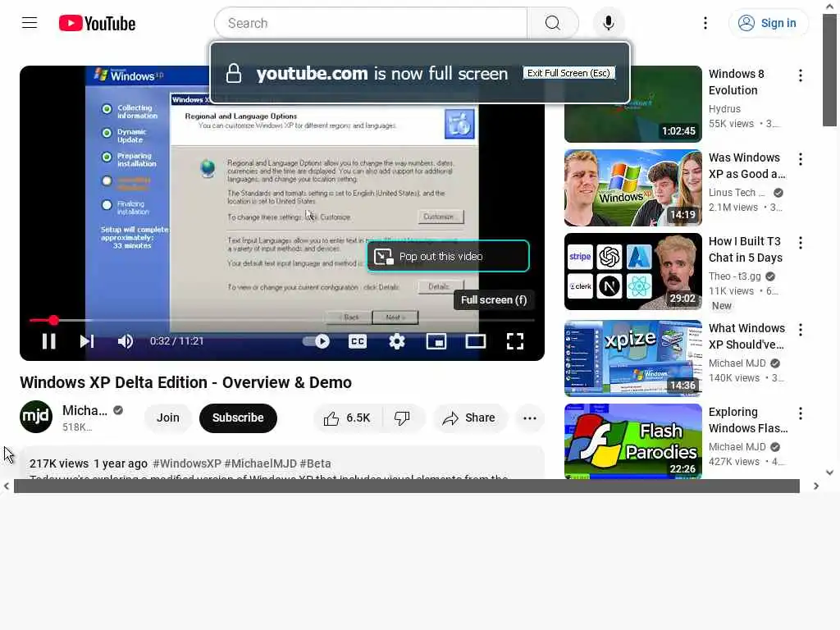Open options menu for What Windows XP Should've

[x=801, y=330]
